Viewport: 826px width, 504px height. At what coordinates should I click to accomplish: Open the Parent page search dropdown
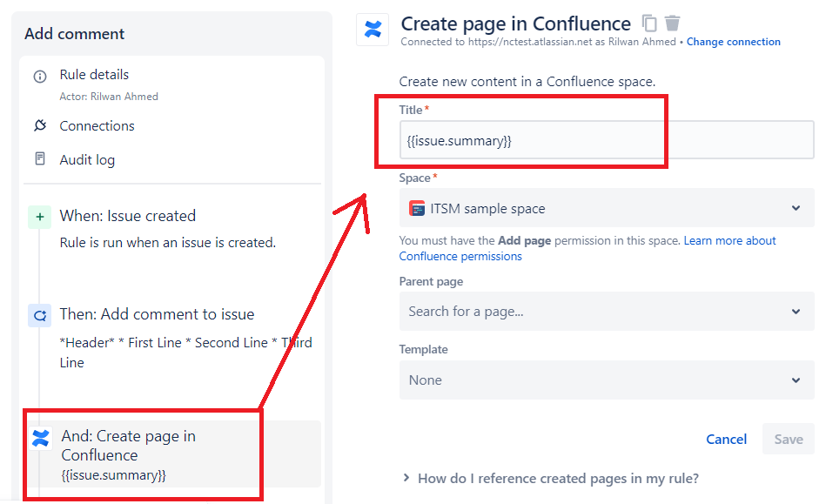click(607, 312)
